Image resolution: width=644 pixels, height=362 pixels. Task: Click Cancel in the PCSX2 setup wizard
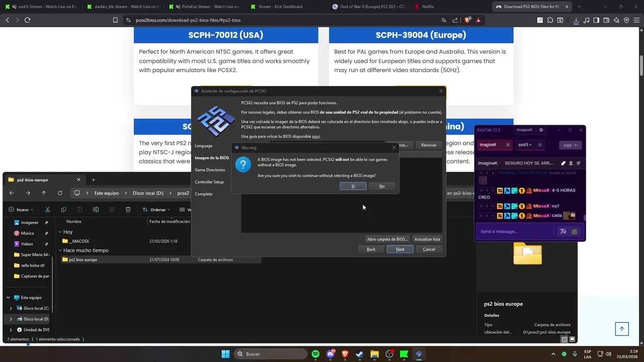[429, 249]
